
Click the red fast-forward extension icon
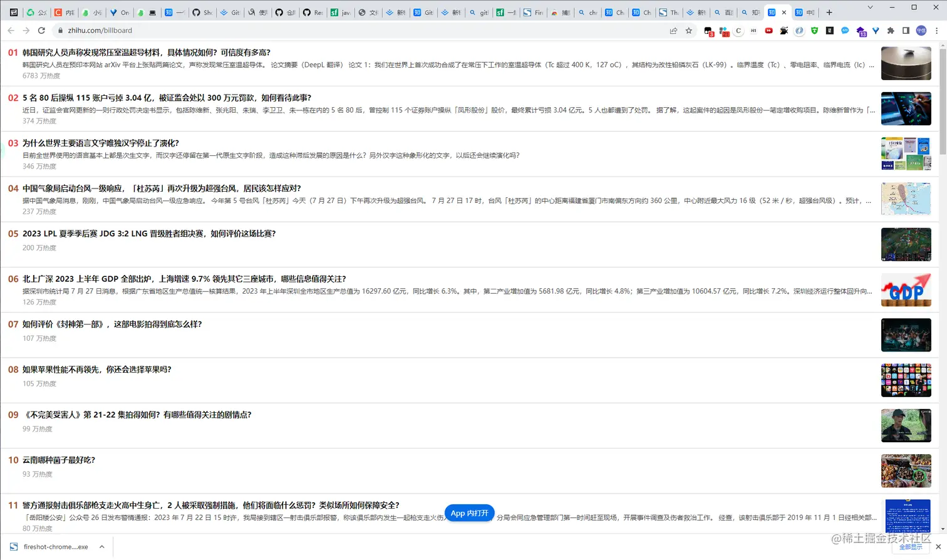(x=768, y=30)
